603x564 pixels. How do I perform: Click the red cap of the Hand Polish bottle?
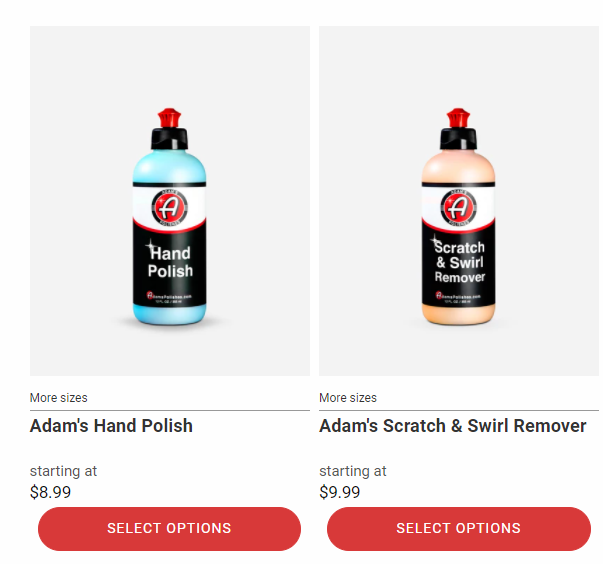tap(169, 118)
